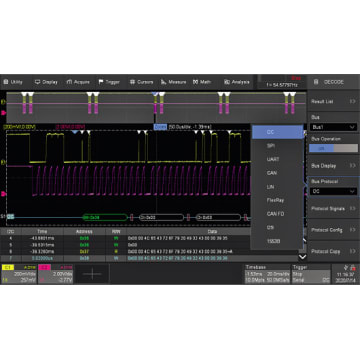Open the Protocol Config submenu

coord(333,230)
